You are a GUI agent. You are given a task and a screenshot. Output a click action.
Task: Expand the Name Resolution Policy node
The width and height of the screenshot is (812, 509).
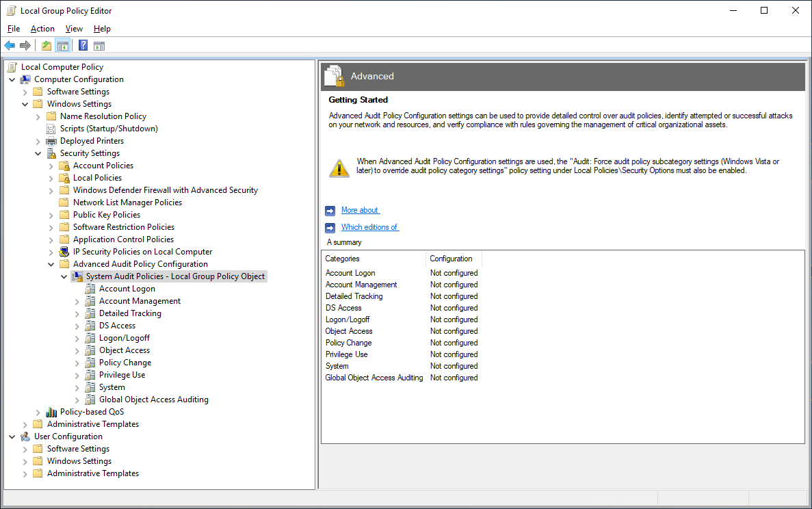(38, 117)
